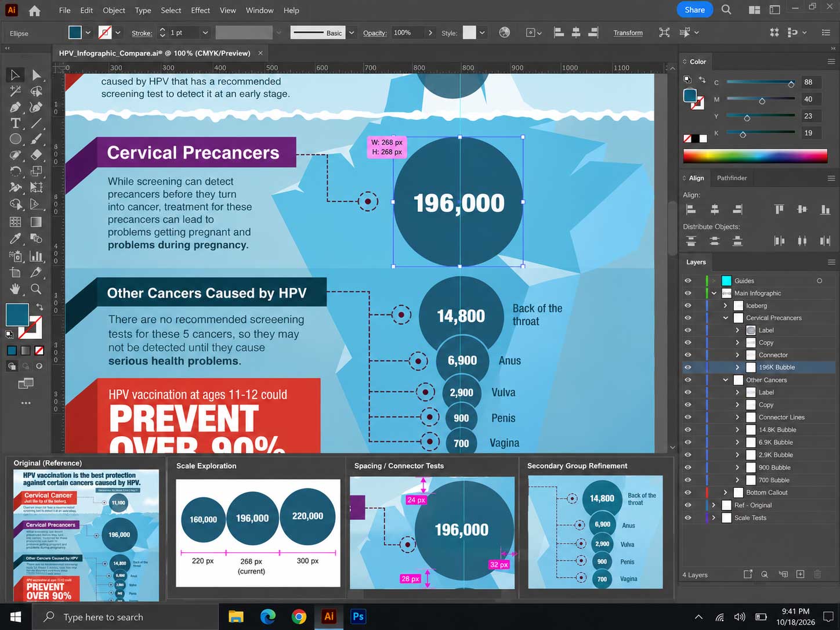Open the Effect menu

point(200,10)
